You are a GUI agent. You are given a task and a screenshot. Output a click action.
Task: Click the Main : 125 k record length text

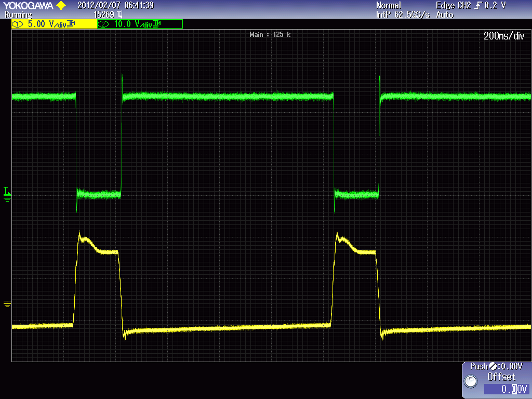[270, 35]
